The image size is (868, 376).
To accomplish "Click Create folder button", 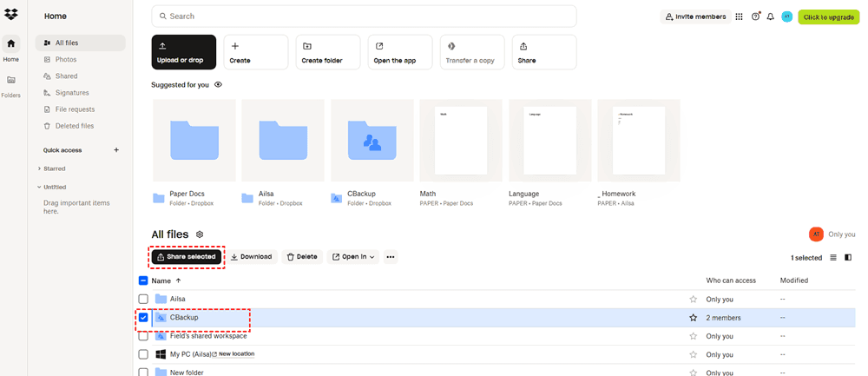I will (328, 52).
